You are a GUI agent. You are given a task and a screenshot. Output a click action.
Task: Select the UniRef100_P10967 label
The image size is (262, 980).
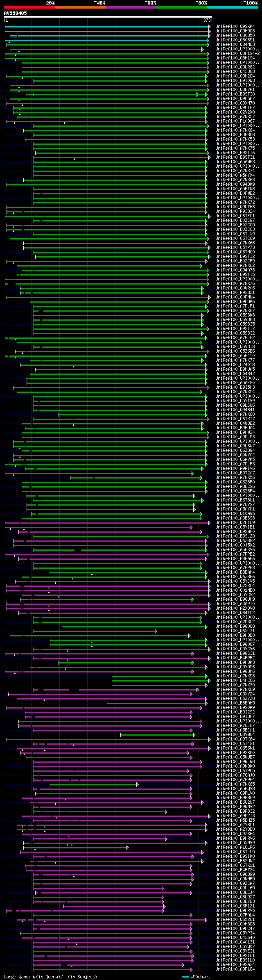tap(235, 121)
